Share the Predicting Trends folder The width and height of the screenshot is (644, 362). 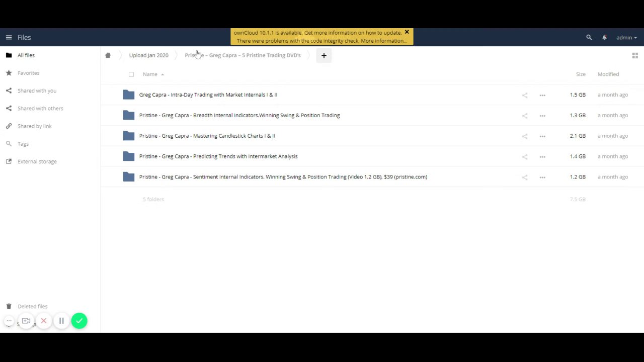[525, 157]
